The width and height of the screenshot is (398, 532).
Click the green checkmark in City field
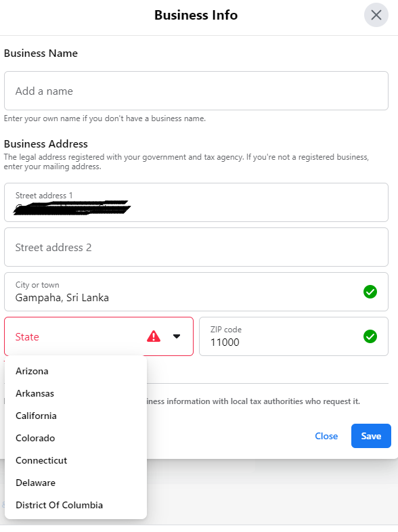(370, 292)
